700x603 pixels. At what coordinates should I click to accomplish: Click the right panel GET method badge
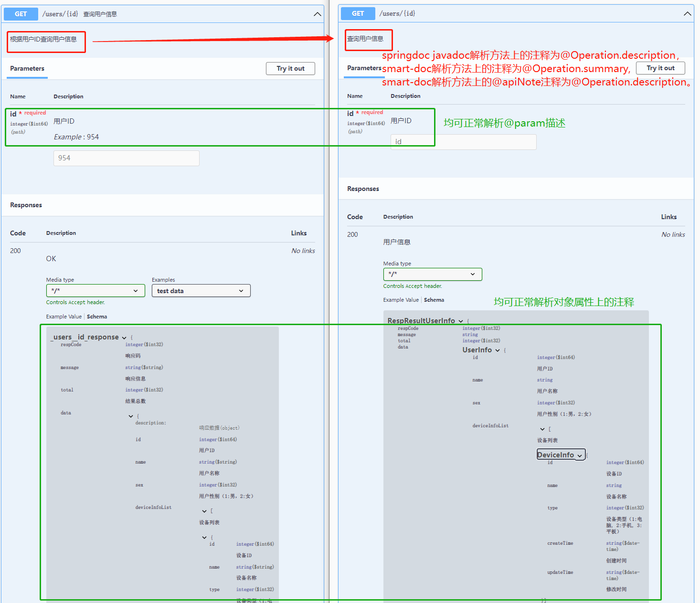click(358, 14)
